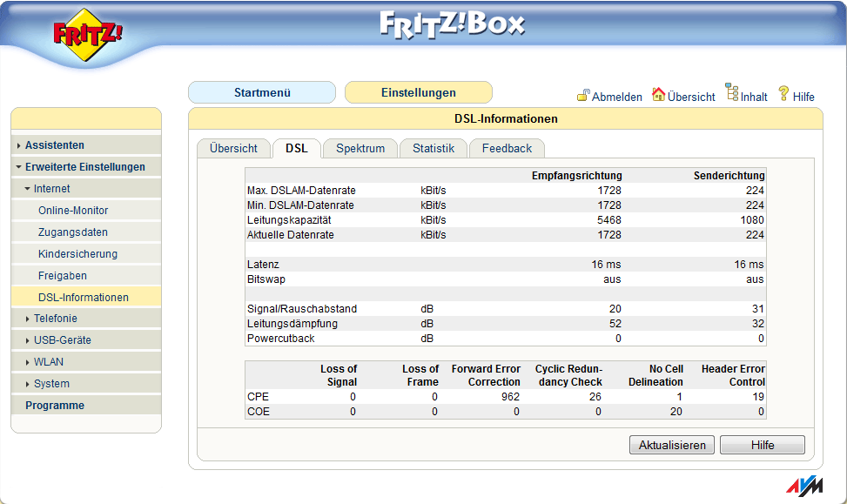Click the Max. DSLAM-Datenrate row label
The image size is (847, 504).
click(x=301, y=191)
